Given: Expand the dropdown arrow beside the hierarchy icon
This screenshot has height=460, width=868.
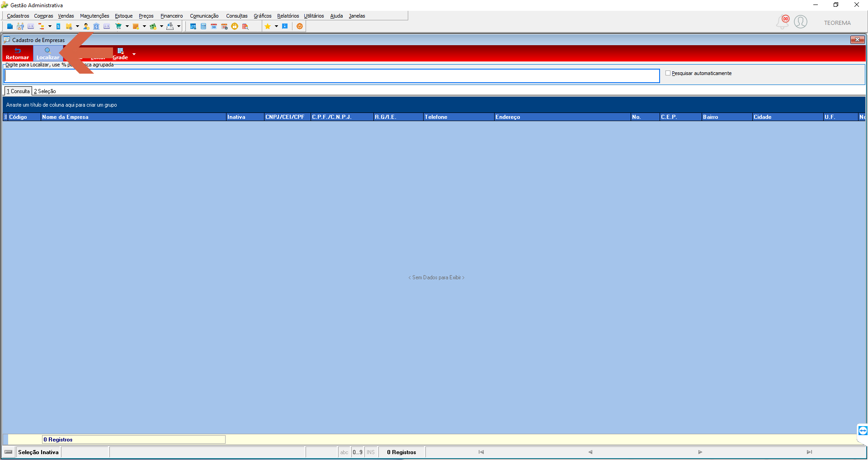Looking at the screenshot, I should (x=50, y=26).
